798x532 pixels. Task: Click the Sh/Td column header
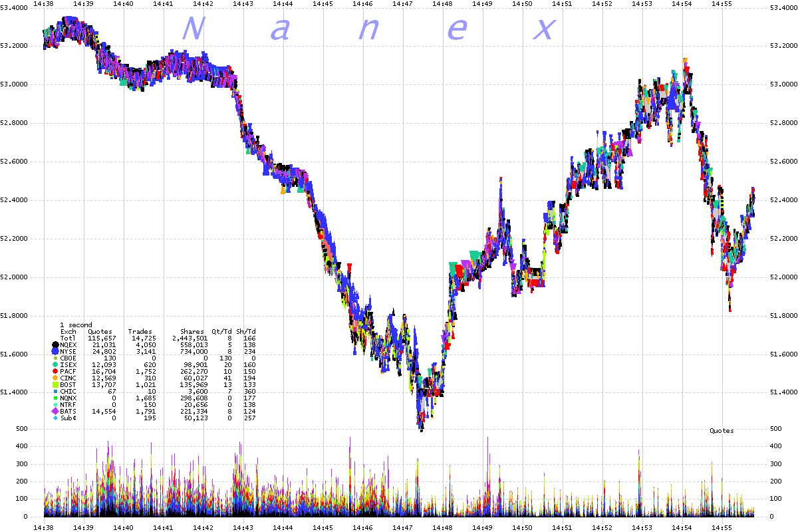pos(246,331)
